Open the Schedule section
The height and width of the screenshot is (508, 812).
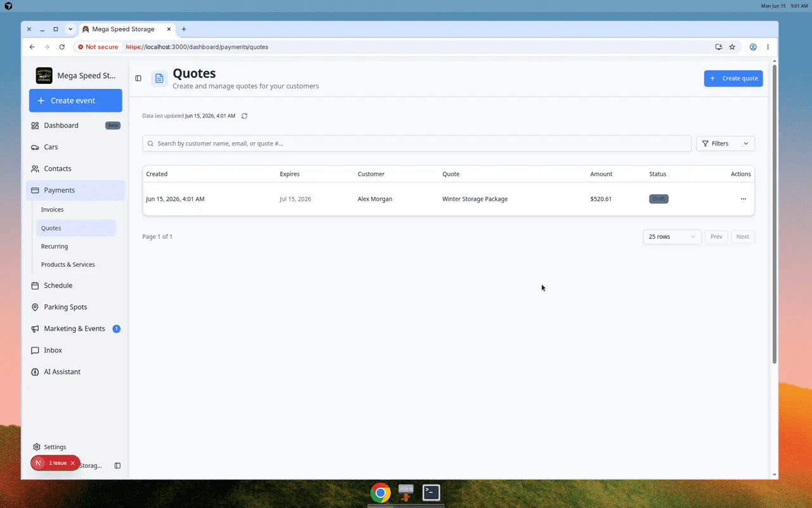(75, 286)
